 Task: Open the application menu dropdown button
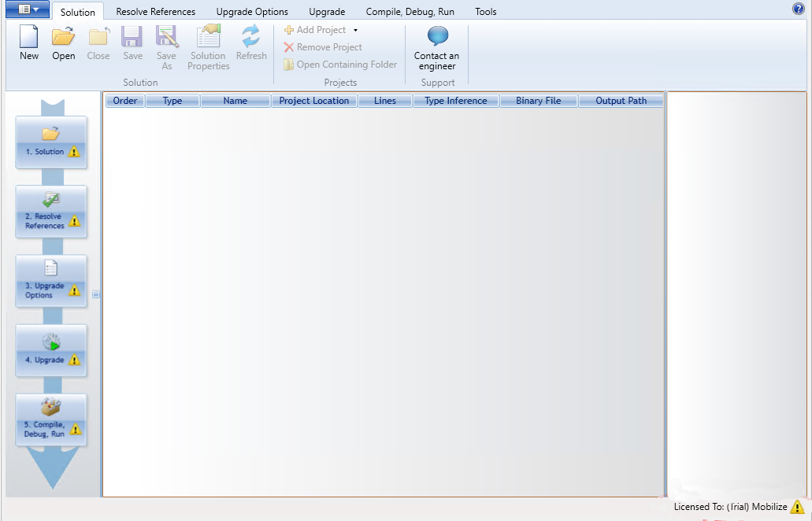point(28,9)
